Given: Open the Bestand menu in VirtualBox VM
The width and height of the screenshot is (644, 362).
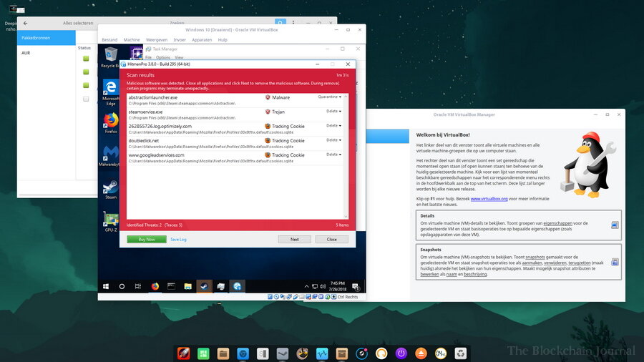Looking at the screenshot, I should coord(109,40).
